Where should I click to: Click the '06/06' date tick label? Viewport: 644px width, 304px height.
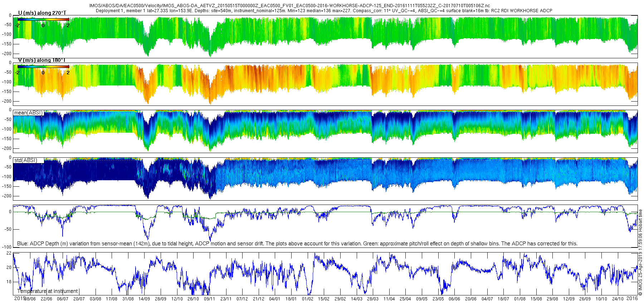454,299
